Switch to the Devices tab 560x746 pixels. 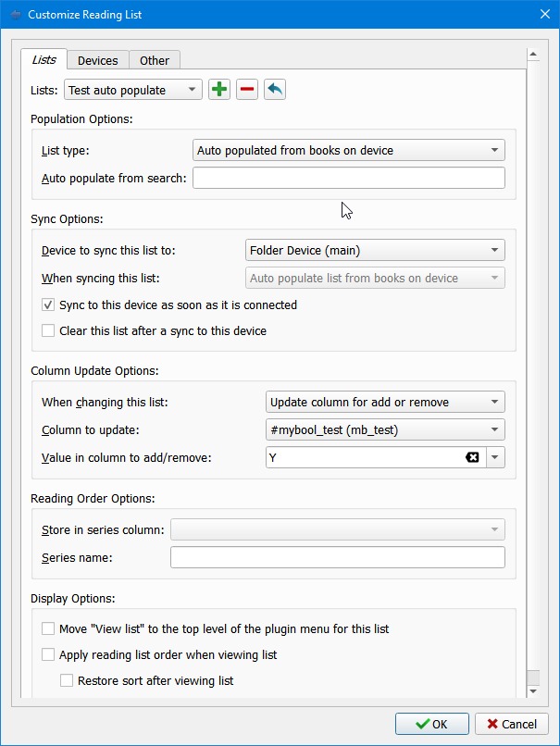pos(97,60)
